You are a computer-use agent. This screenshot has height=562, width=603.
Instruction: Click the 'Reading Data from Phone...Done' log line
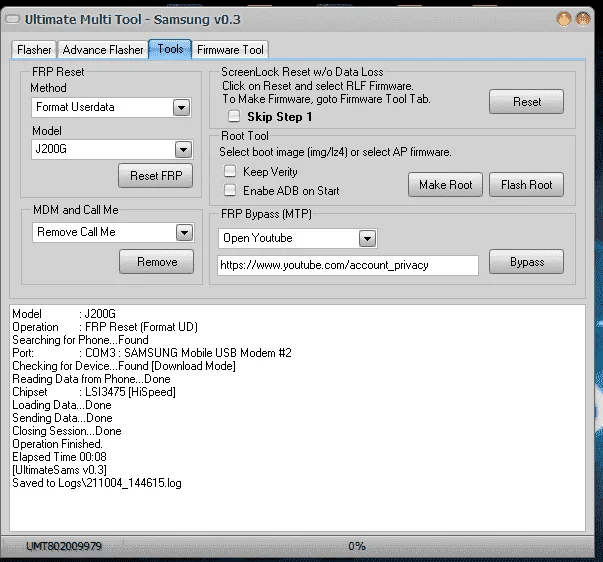tap(91, 379)
